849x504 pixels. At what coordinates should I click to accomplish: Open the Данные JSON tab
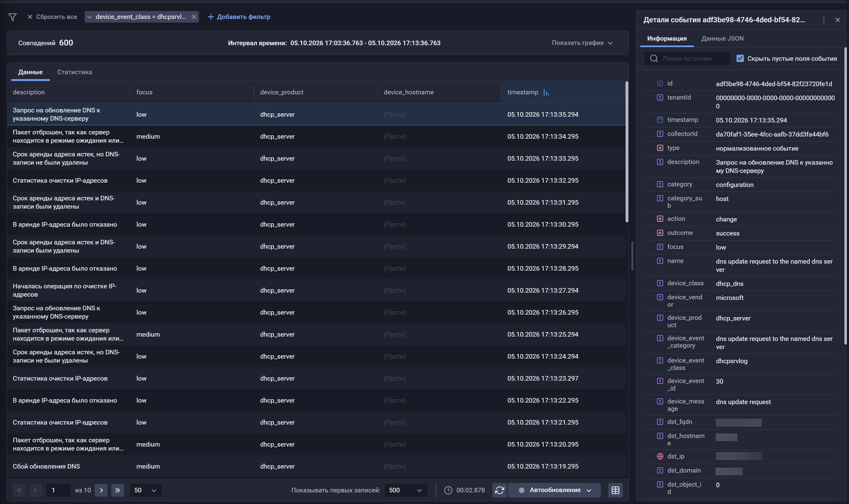(x=722, y=38)
